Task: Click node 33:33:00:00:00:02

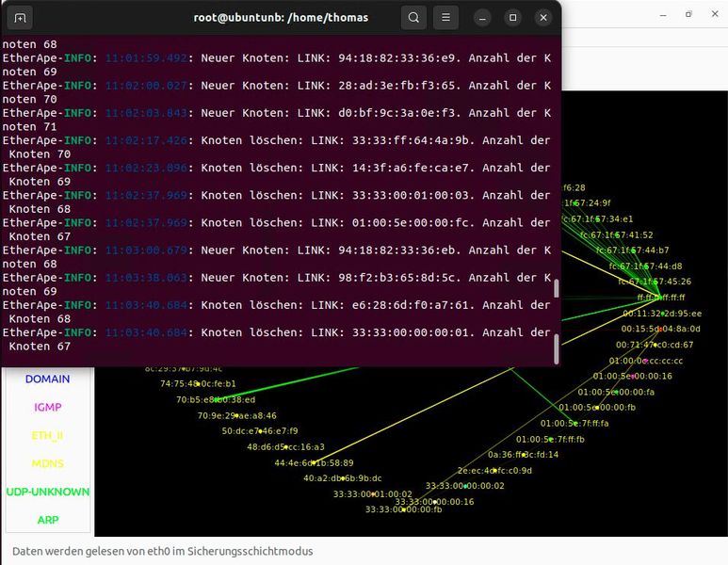Action: tap(464, 486)
